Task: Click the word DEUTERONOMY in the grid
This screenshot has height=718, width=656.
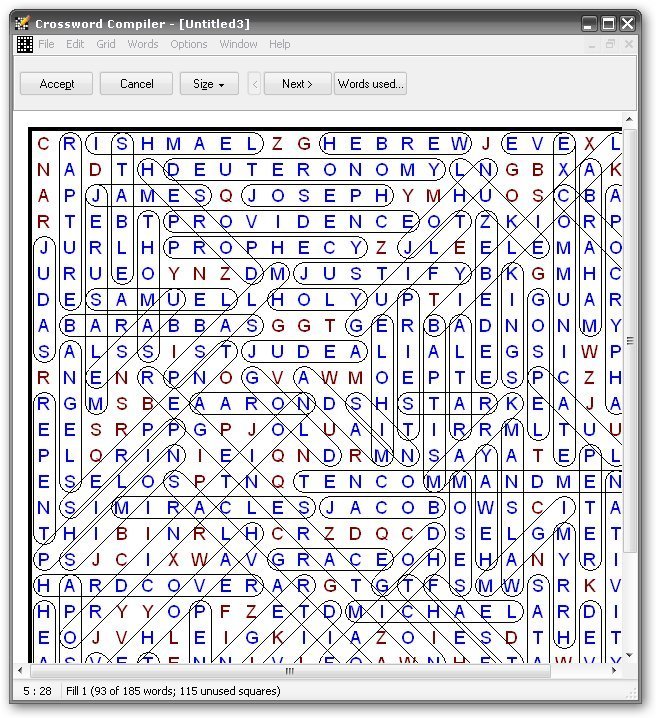Action: pos(304,170)
